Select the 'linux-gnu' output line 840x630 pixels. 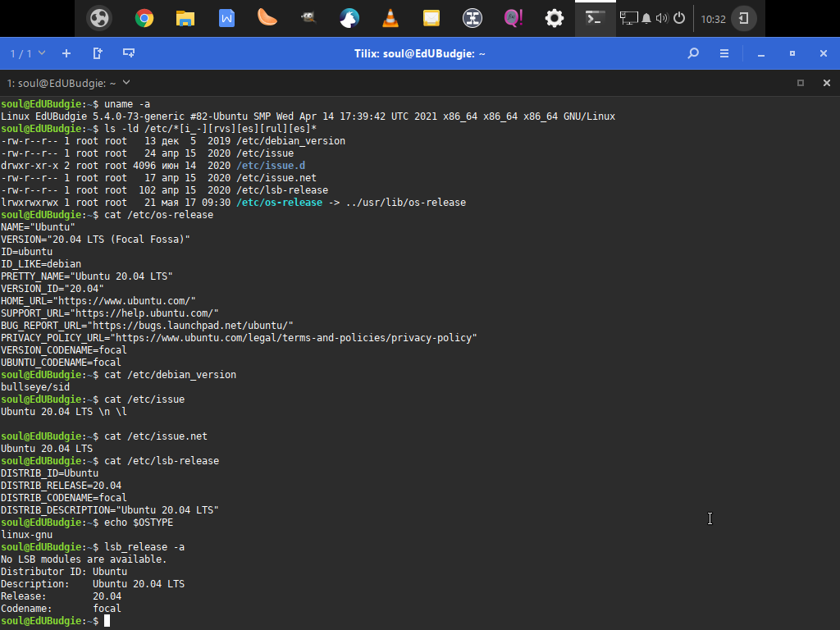coord(27,535)
